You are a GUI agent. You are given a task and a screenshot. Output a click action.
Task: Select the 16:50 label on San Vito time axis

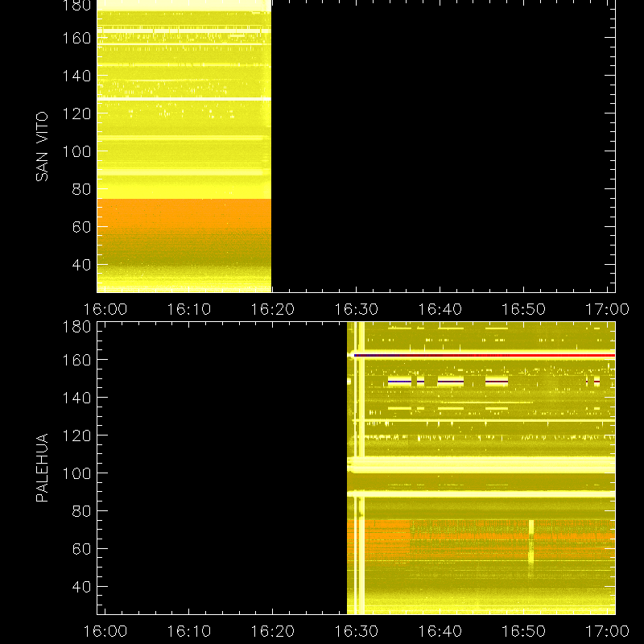pyautogui.click(x=524, y=309)
